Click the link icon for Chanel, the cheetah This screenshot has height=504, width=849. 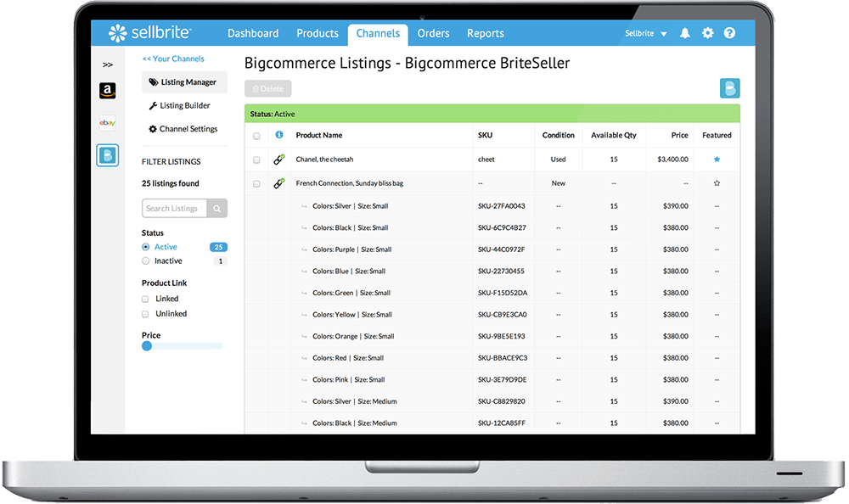click(x=278, y=160)
